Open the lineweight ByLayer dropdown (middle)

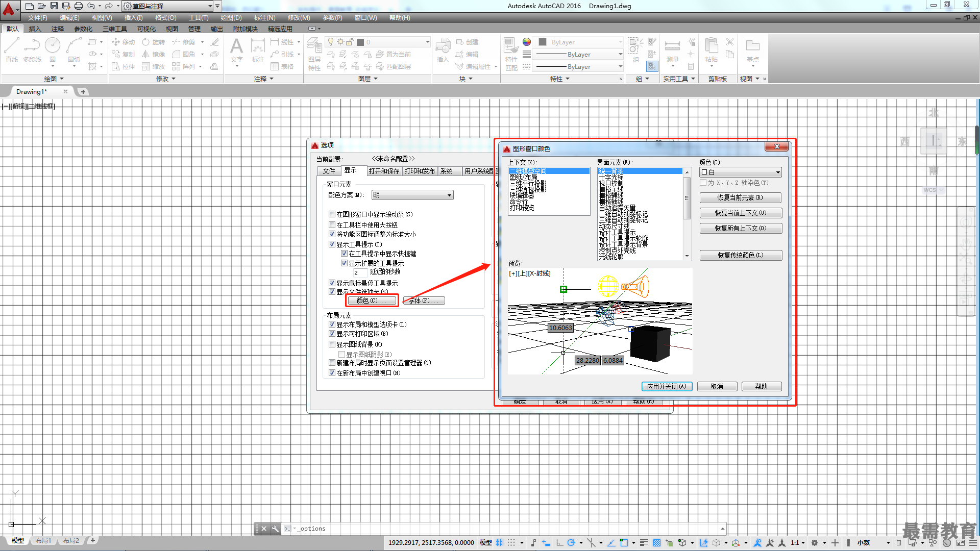(x=579, y=54)
